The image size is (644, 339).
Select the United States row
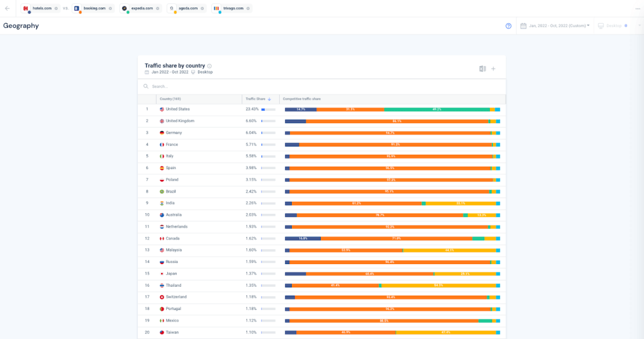pyautogui.click(x=321, y=109)
